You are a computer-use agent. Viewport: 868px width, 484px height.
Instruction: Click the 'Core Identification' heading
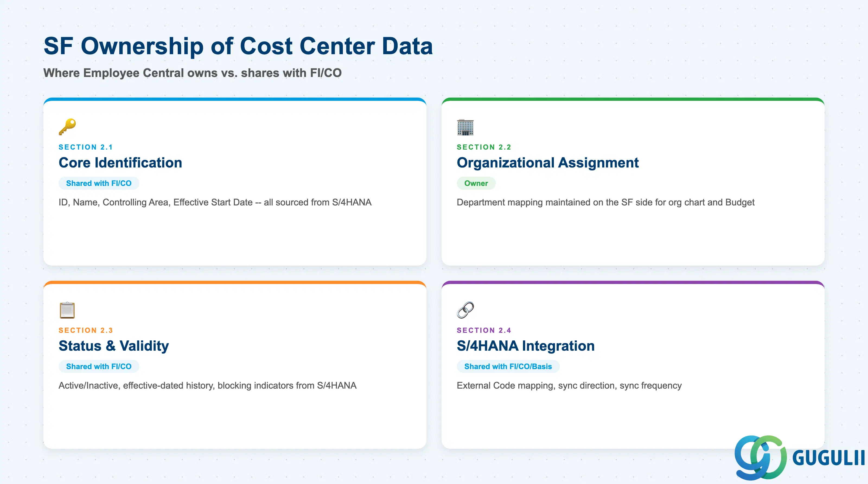[x=120, y=163]
